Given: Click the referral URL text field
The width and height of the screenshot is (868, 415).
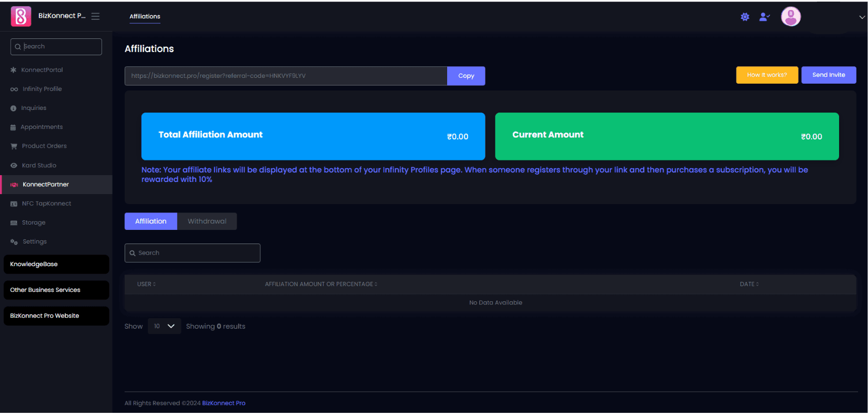Looking at the screenshot, I should click(286, 76).
